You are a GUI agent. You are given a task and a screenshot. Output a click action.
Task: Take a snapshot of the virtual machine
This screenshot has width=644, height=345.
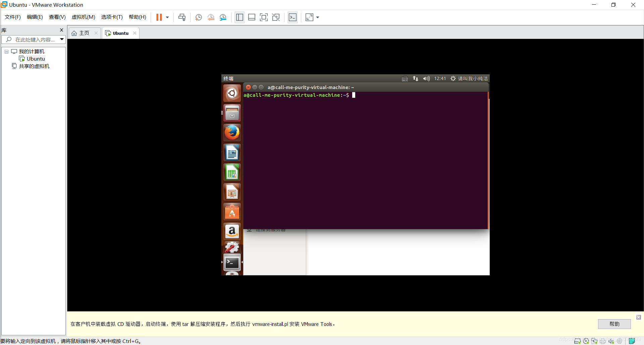[x=199, y=17]
